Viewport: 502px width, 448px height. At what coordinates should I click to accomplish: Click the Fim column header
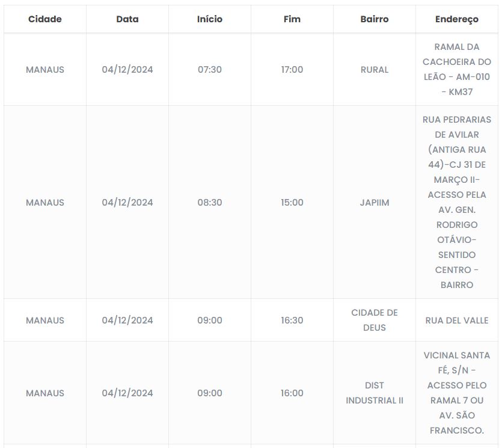click(x=292, y=19)
